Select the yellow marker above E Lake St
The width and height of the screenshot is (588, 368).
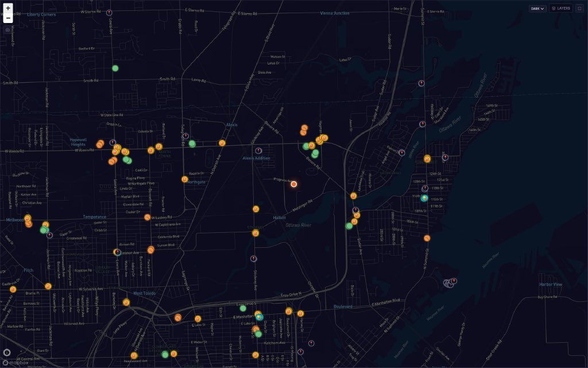click(x=198, y=319)
